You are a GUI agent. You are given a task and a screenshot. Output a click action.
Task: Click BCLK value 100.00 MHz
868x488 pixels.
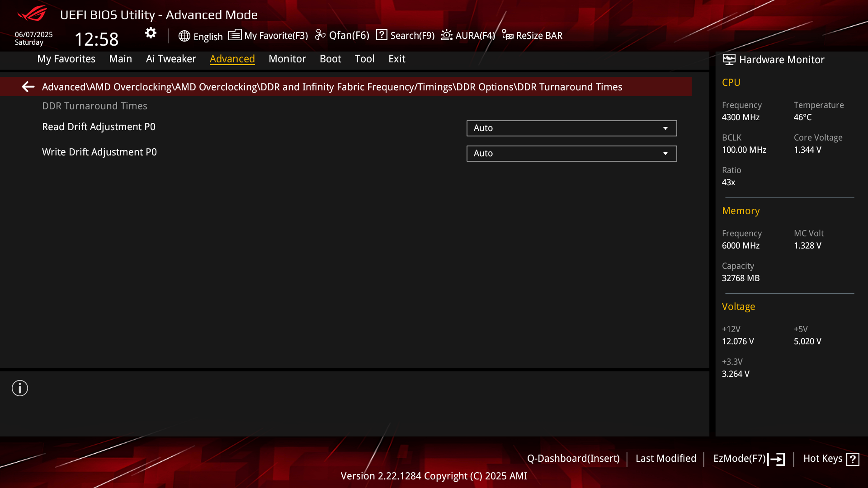[x=744, y=150]
